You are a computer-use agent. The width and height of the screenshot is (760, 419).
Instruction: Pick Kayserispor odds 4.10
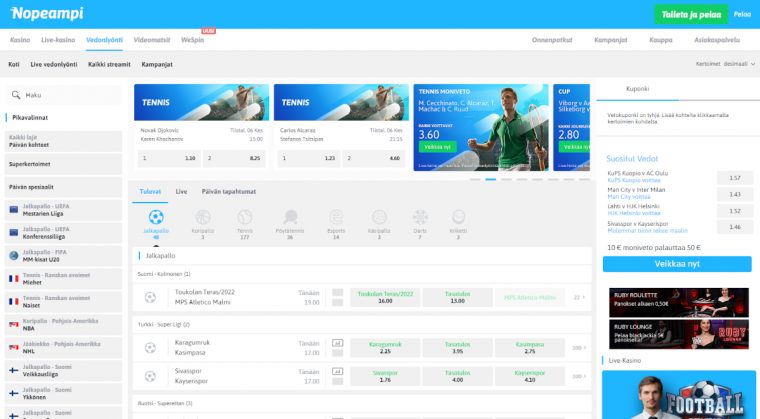coord(530,376)
